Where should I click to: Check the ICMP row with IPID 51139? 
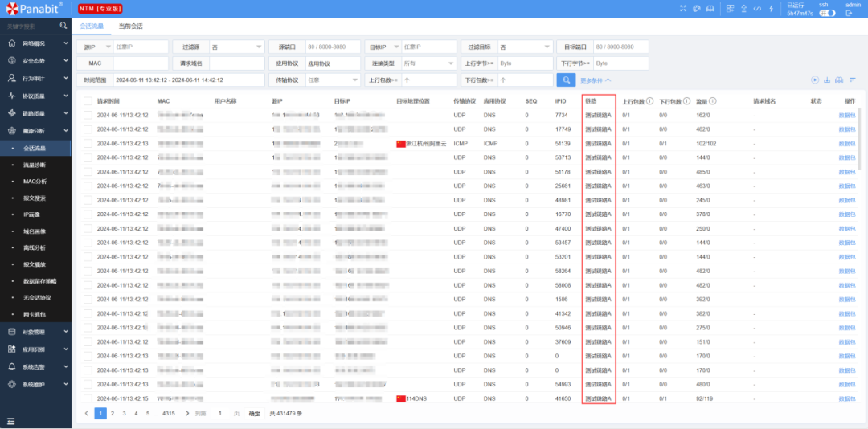pos(88,143)
